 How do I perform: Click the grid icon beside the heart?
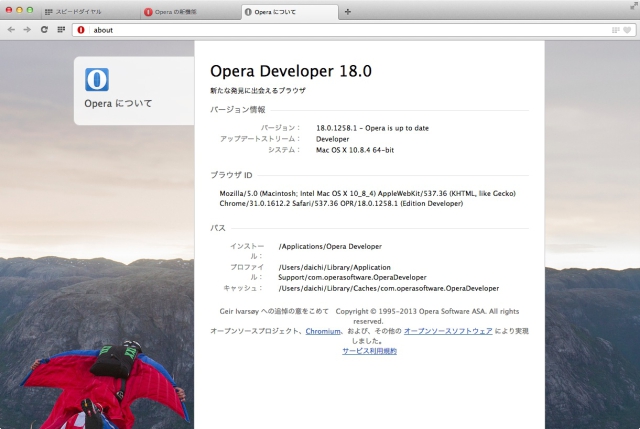click(x=616, y=30)
